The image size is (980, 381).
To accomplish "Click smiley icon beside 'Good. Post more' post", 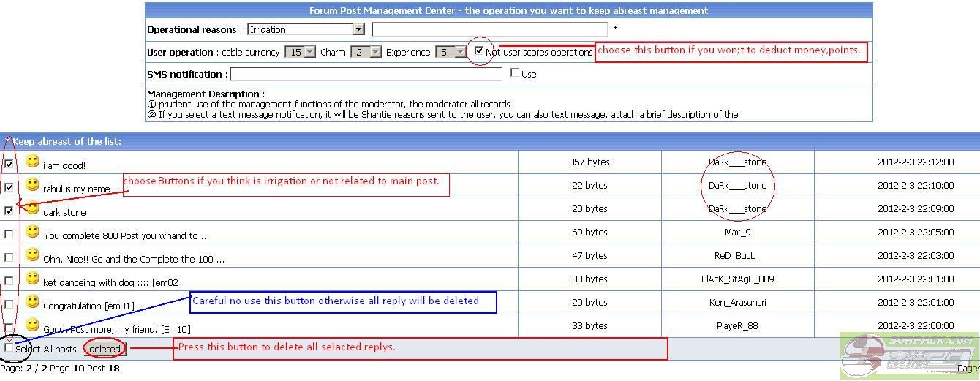I will point(32,325).
